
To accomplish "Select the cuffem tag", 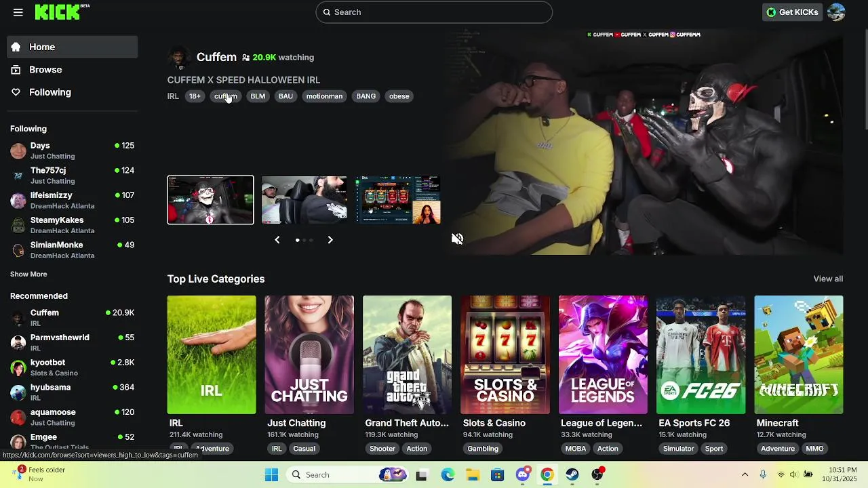I will pyautogui.click(x=226, y=96).
